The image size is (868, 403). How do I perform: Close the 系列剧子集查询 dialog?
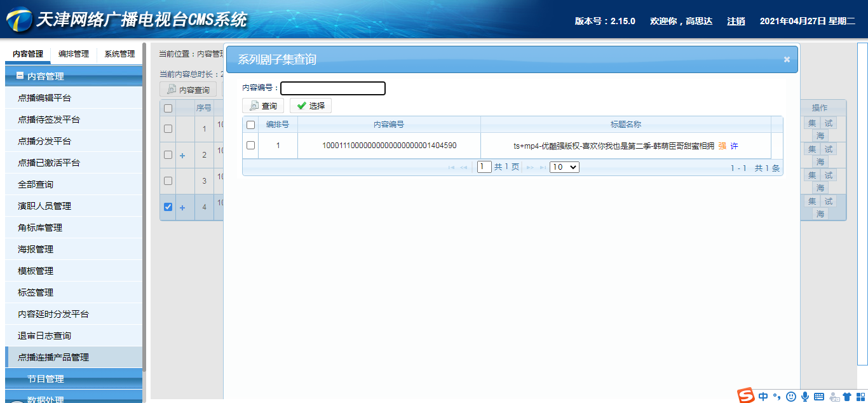(x=787, y=59)
